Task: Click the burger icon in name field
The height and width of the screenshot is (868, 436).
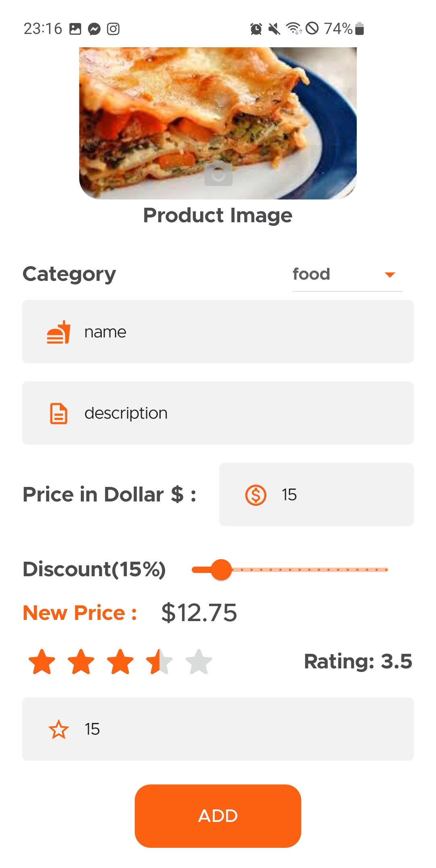Action: point(59,332)
